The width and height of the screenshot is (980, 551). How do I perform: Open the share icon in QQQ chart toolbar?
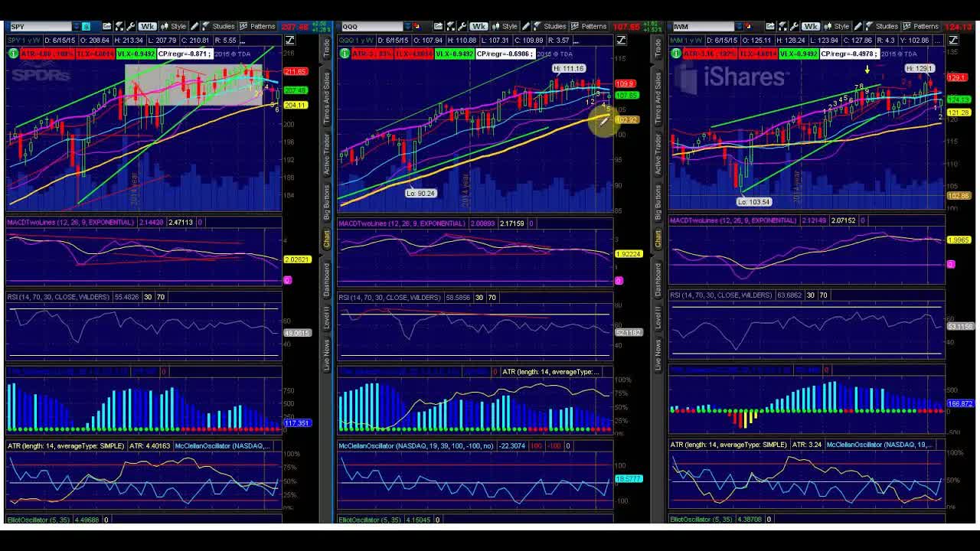tap(438, 26)
